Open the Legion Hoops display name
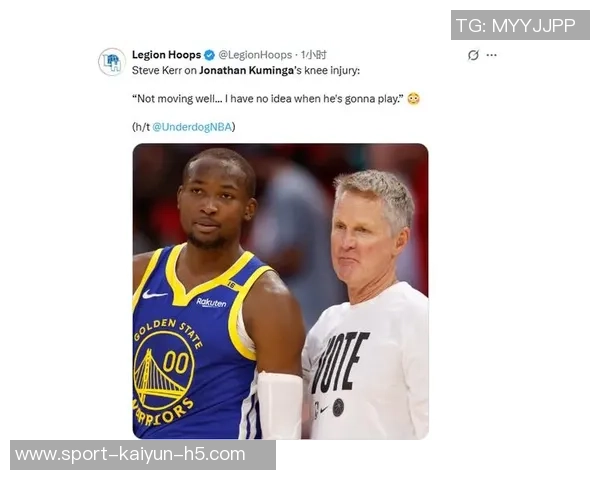This screenshot has width=600, height=480. (x=166, y=55)
